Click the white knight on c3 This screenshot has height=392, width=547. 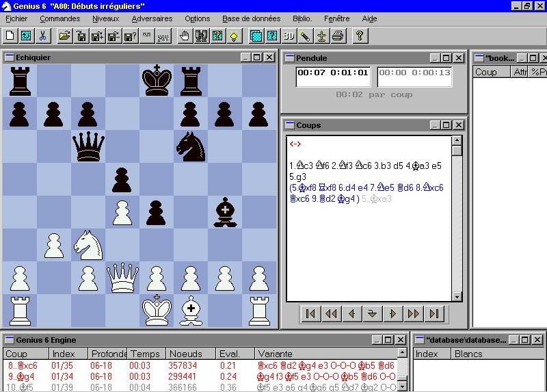point(88,245)
